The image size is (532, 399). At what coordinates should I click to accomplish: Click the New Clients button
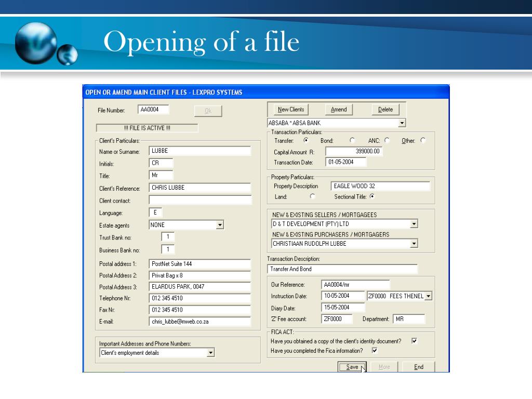click(x=291, y=110)
